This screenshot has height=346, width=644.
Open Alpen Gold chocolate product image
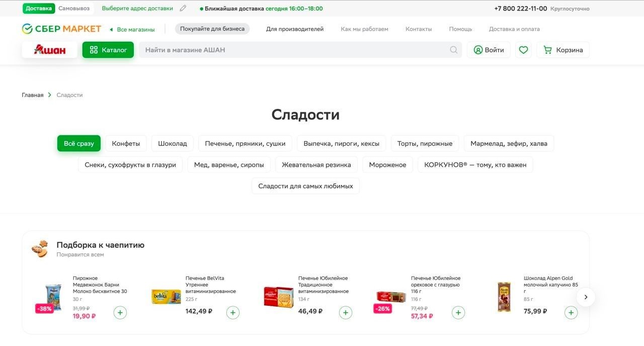(504, 297)
